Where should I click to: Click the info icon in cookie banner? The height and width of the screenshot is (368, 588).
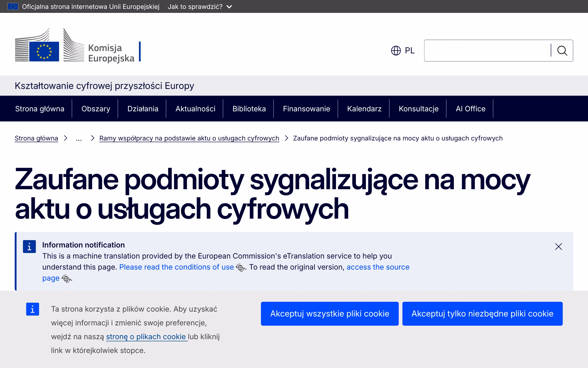32,309
